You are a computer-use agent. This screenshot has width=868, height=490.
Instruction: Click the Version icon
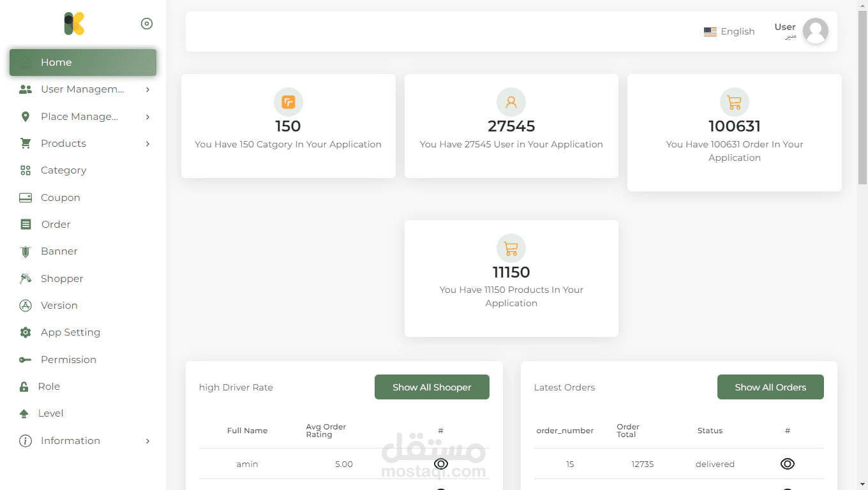click(26, 306)
